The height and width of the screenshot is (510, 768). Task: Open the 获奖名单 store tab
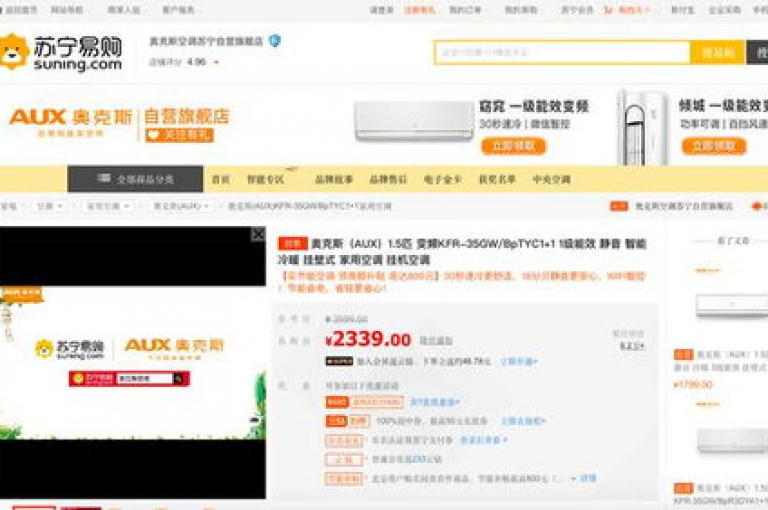point(497,179)
